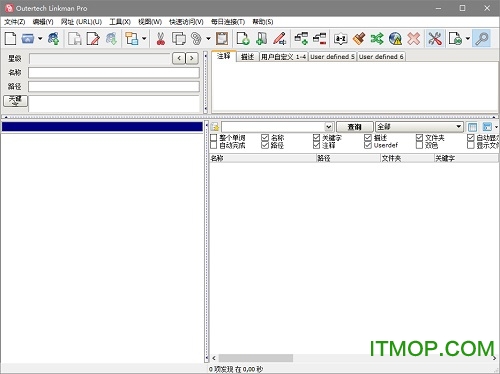The height and width of the screenshot is (374, 500).
Task: Click the add new link page icon
Action: click(243, 39)
